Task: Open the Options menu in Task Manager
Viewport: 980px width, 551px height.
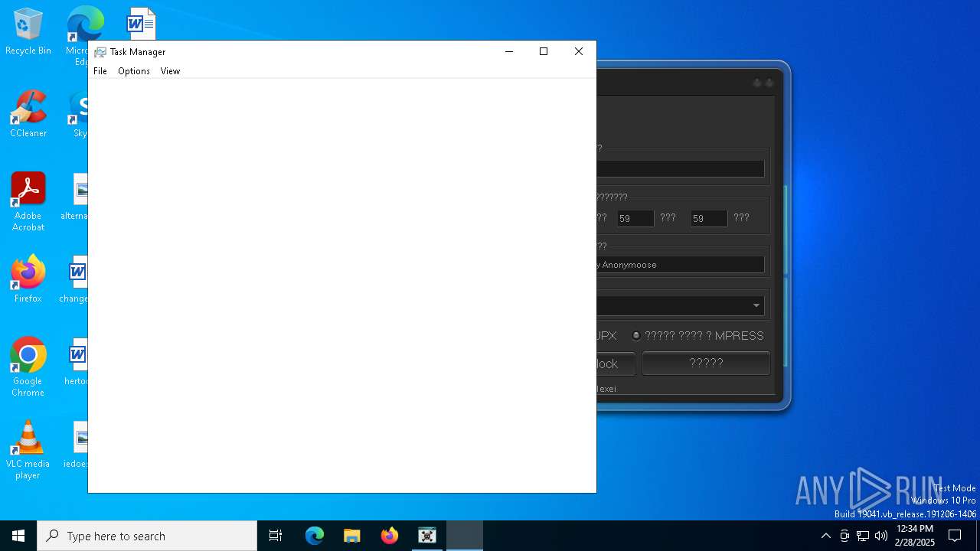Action: point(134,71)
